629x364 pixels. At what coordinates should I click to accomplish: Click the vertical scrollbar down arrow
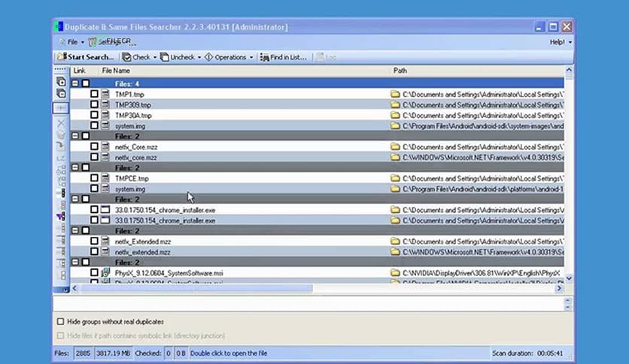click(x=568, y=278)
